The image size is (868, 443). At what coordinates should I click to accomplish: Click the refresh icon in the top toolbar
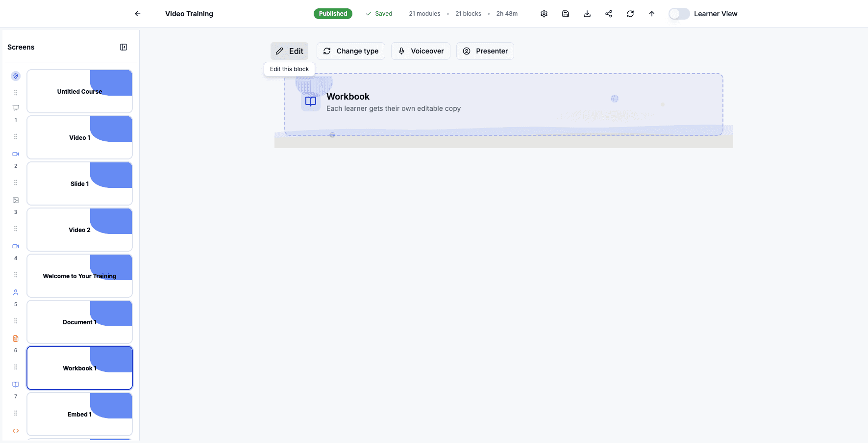pos(630,14)
